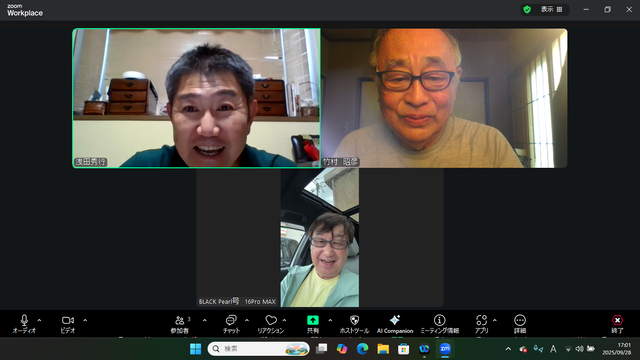
Task: Open Microsoft Edge from taskbar
Action: tap(362, 349)
